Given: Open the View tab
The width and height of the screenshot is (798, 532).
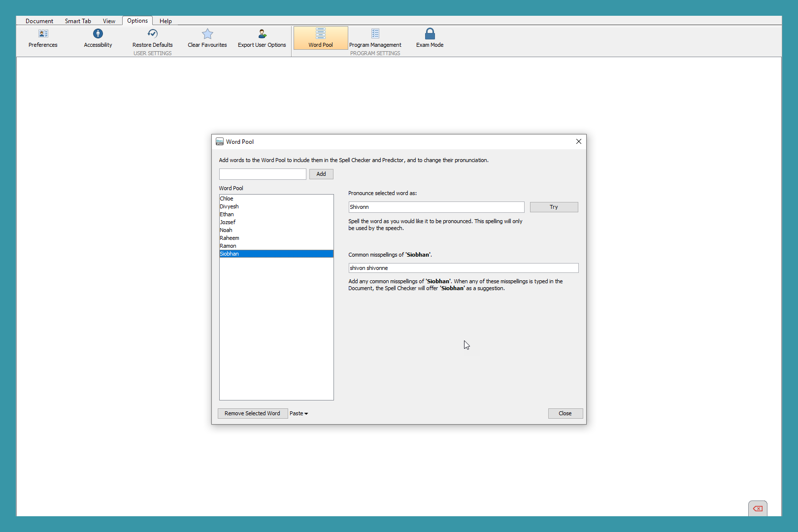Looking at the screenshot, I should 109,21.
